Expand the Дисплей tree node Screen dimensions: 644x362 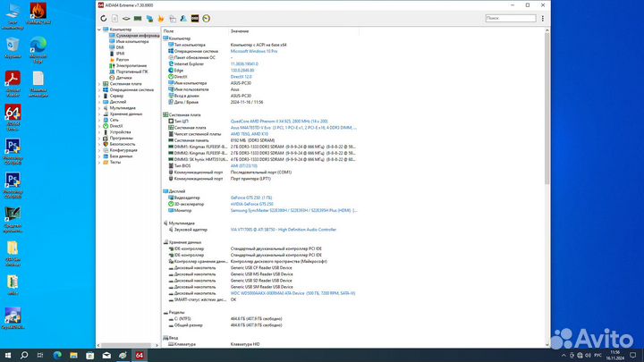99,102
